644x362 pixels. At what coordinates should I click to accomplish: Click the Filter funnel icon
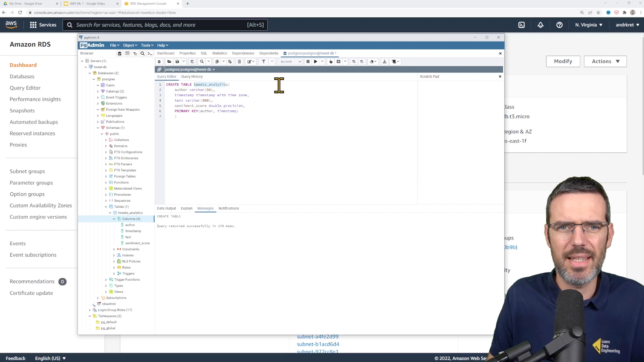264,61
